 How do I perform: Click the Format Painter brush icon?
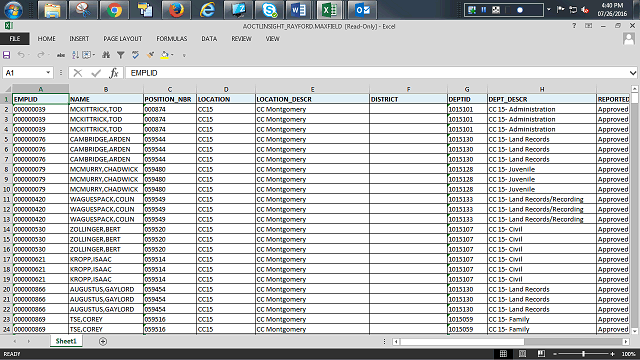(x=151, y=55)
